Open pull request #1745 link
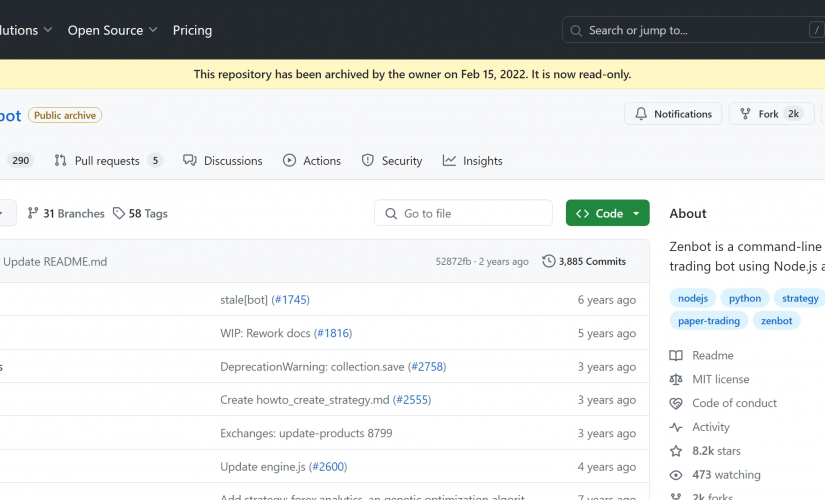 pos(291,299)
